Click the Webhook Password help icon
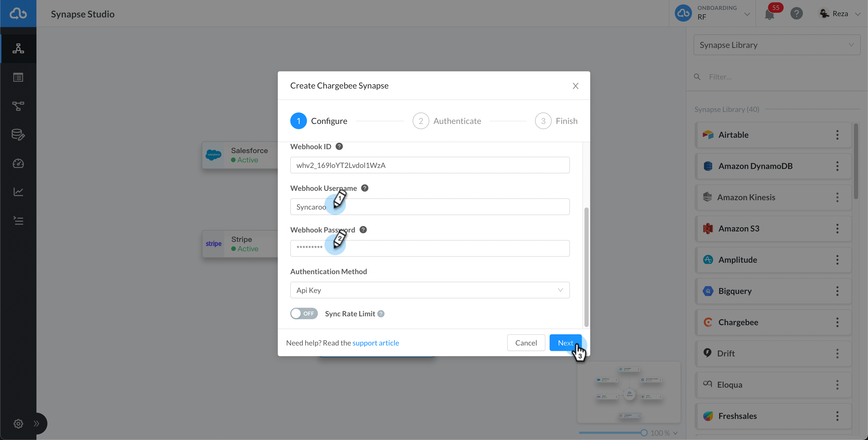 pyautogui.click(x=363, y=230)
